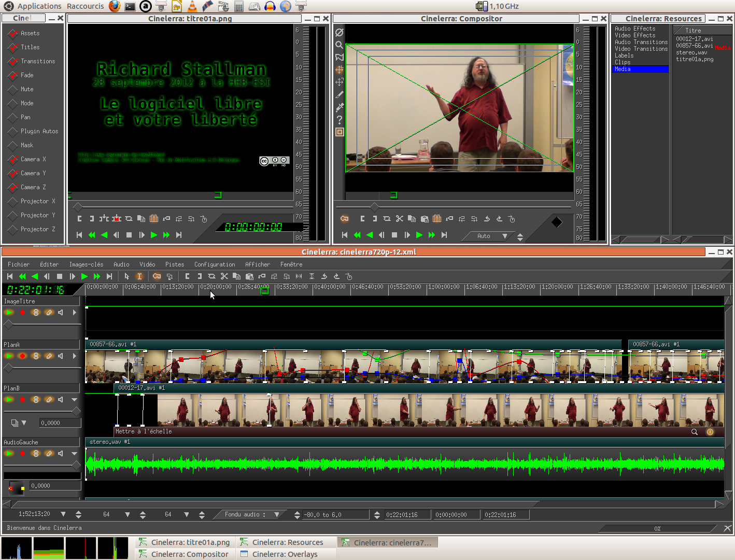This screenshot has width=735, height=560.
Task: Open the tool info question mark in Compositor
Action: pos(340,119)
